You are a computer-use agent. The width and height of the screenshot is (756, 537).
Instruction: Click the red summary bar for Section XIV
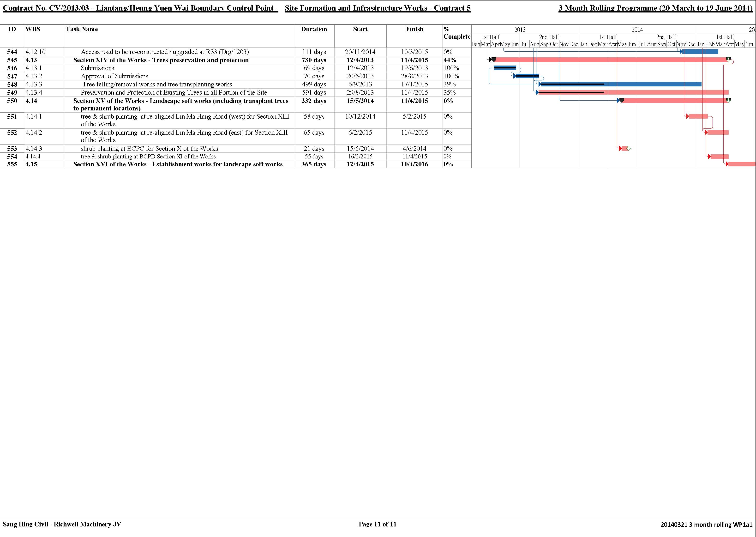611,60
